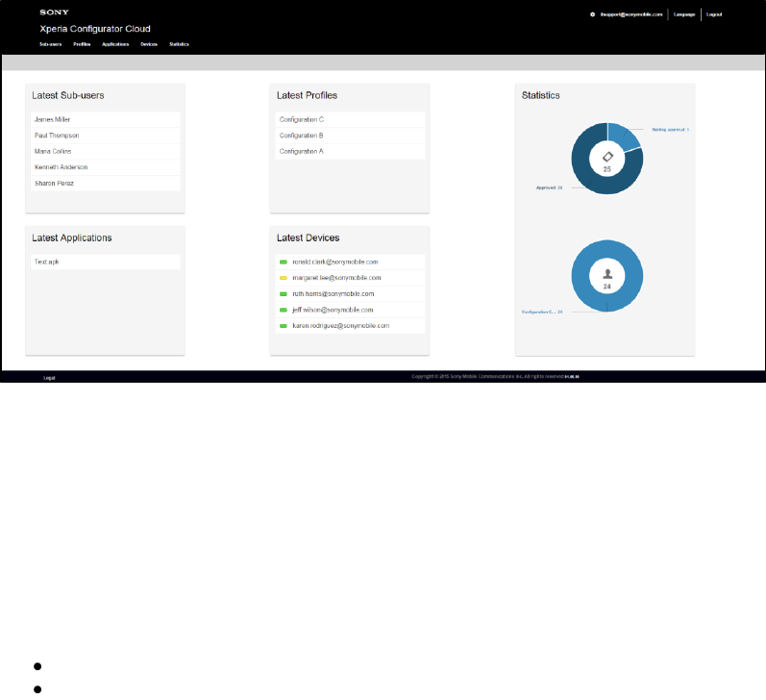This screenshot has height=700, width=766.
Task: Click the green status indicator for ruth.harris
Action: tap(283, 294)
